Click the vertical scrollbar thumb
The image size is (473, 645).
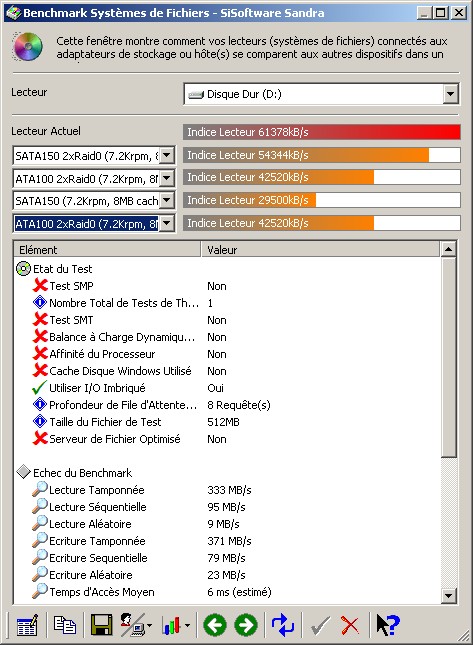(448, 357)
